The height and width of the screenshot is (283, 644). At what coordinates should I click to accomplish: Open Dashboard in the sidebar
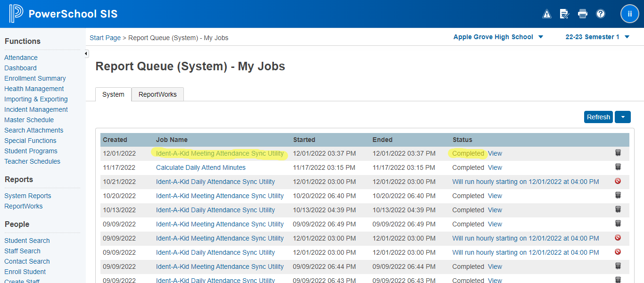pos(20,68)
